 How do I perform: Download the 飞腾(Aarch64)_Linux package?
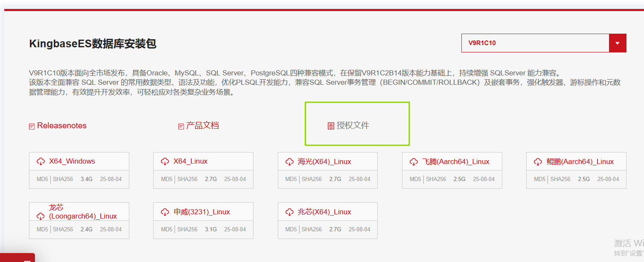click(x=456, y=161)
